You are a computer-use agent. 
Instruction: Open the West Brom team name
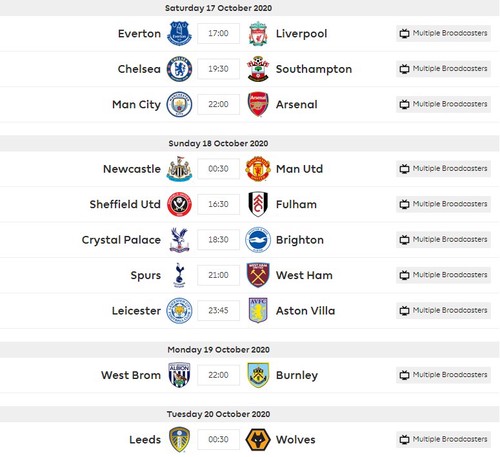[131, 375]
